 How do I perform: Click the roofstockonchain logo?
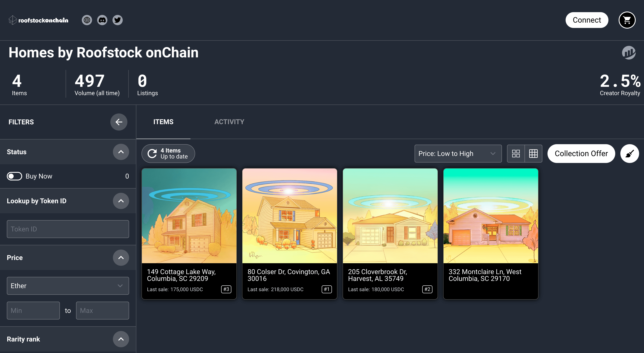(38, 20)
